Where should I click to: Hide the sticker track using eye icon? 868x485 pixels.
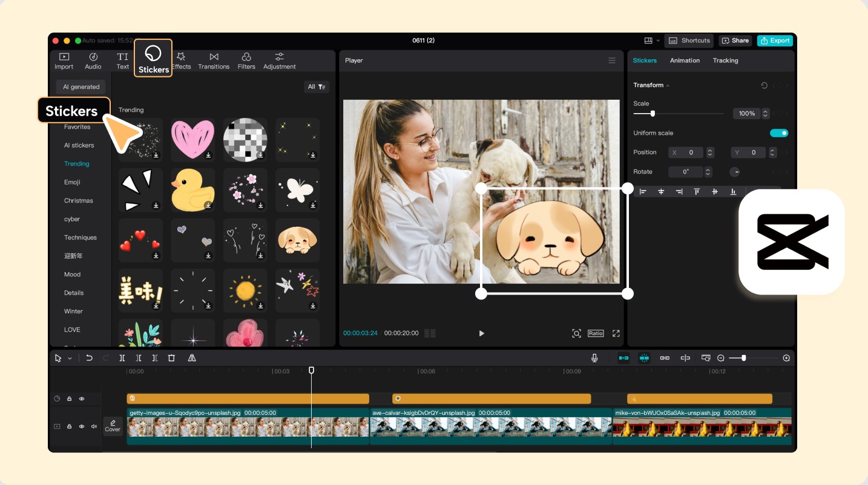[x=82, y=399]
